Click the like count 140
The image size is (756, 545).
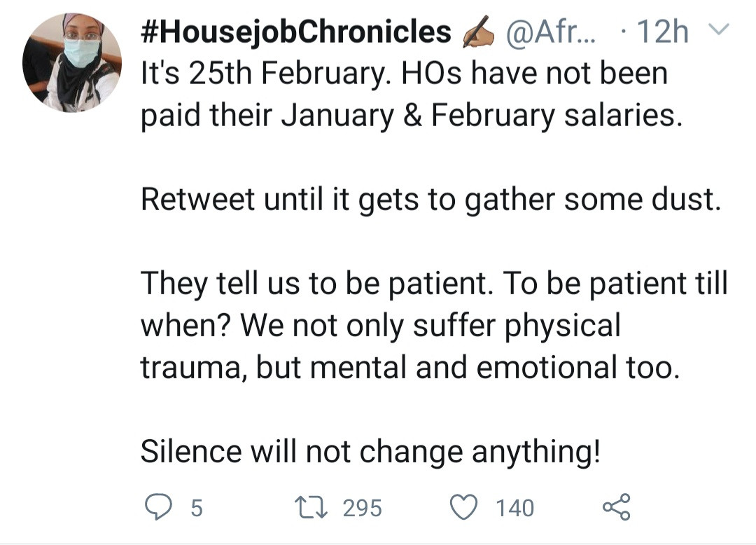pos(514,507)
